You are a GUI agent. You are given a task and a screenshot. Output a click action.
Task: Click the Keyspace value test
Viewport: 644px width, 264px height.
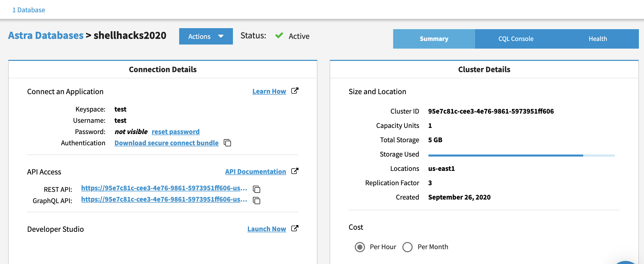pyautogui.click(x=120, y=109)
